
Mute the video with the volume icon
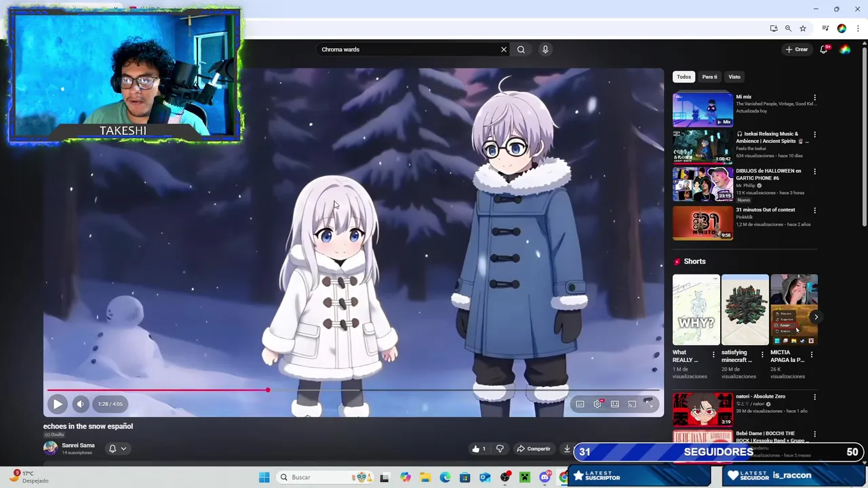click(x=80, y=404)
